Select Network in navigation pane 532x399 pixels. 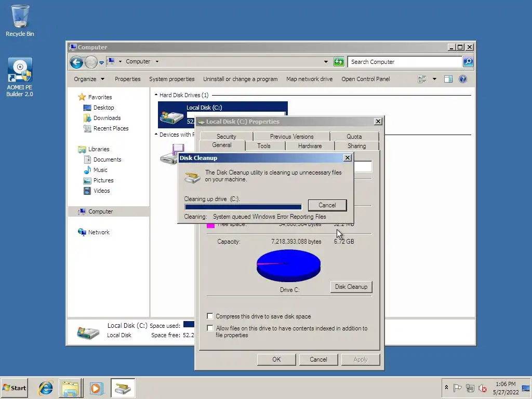(99, 232)
